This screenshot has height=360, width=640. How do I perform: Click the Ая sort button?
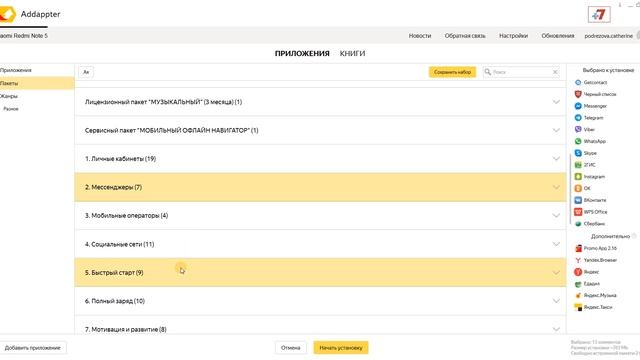86,72
